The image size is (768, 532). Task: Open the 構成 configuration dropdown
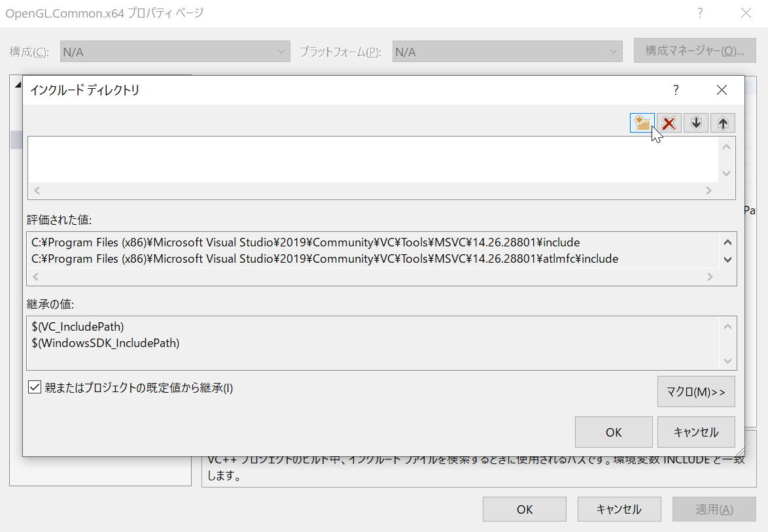coord(175,52)
